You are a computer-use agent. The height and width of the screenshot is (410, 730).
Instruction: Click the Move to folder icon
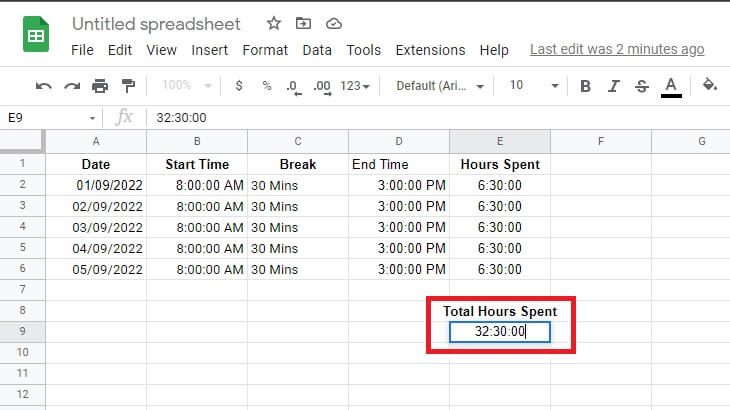[x=303, y=23]
